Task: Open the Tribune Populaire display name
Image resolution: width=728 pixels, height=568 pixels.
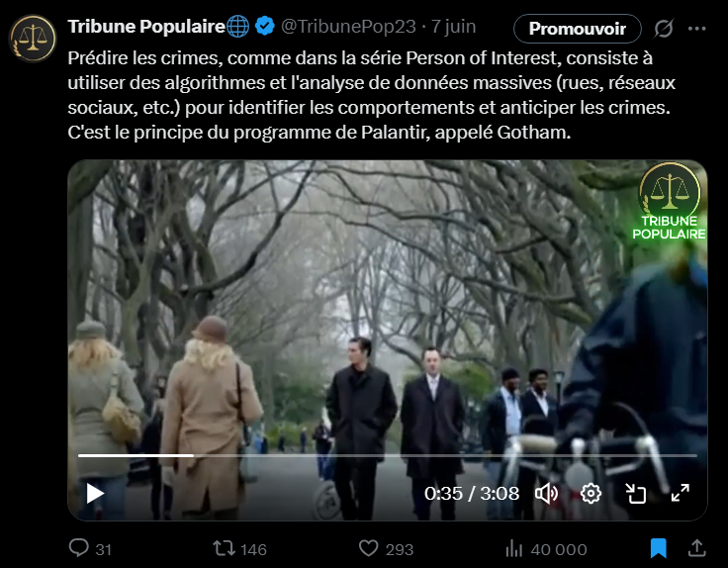Action: (x=146, y=27)
